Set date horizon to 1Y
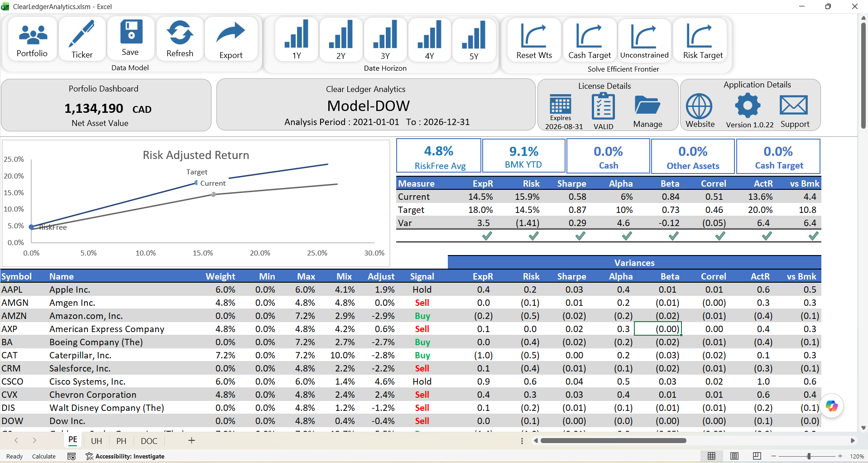 point(296,34)
